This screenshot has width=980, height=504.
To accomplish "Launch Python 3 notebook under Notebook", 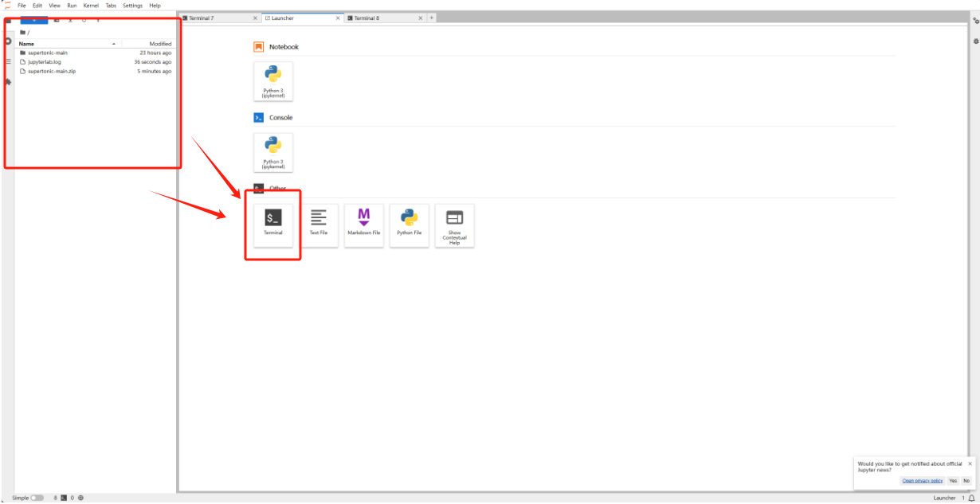I will (x=273, y=81).
